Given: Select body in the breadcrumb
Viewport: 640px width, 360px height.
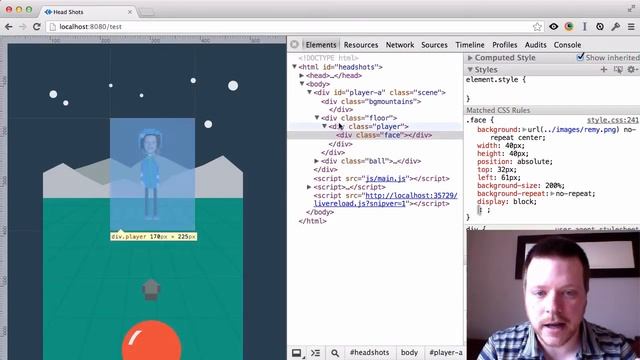Looking at the screenshot, I should pyautogui.click(x=409, y=353).
